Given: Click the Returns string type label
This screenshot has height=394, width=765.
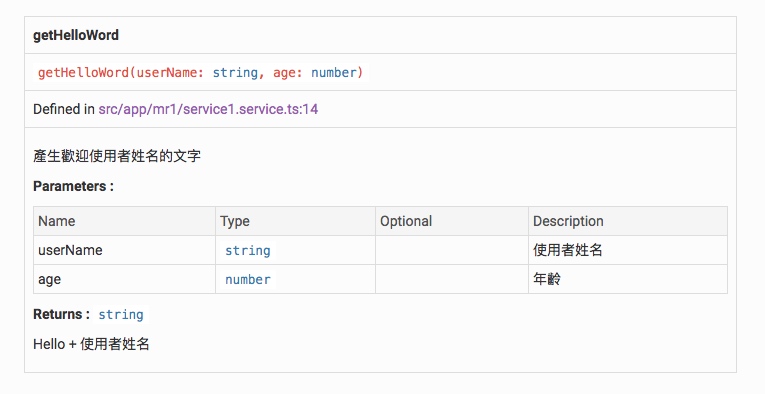Looking at the screenshot, I should click(x=121, y=315).
